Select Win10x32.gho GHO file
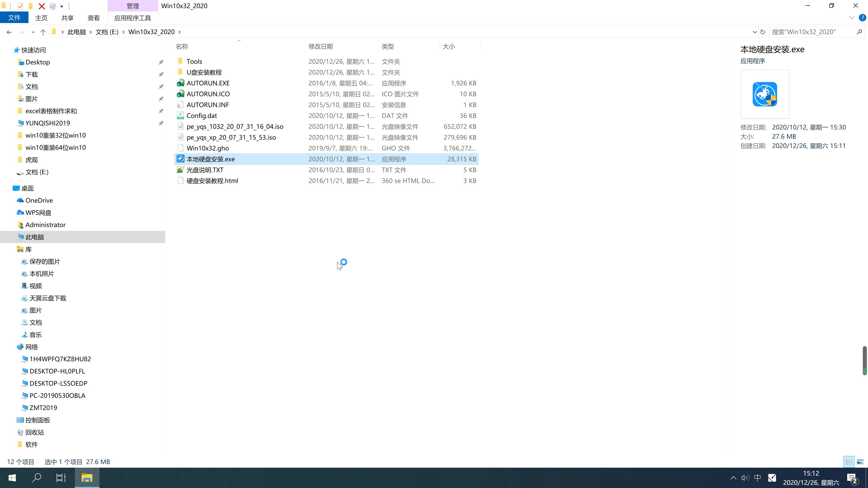Viewport: 868px width, 488px height. pyautogui.click(x=208, y=148)
